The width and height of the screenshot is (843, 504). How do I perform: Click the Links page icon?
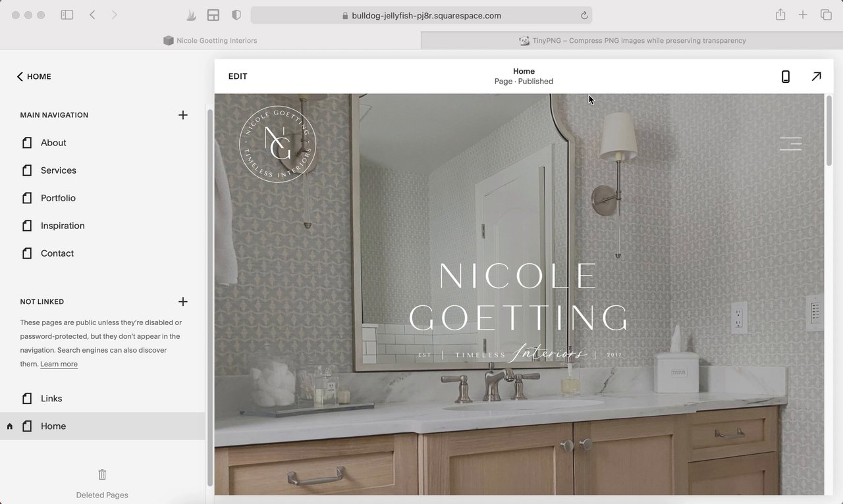(27, 399)
